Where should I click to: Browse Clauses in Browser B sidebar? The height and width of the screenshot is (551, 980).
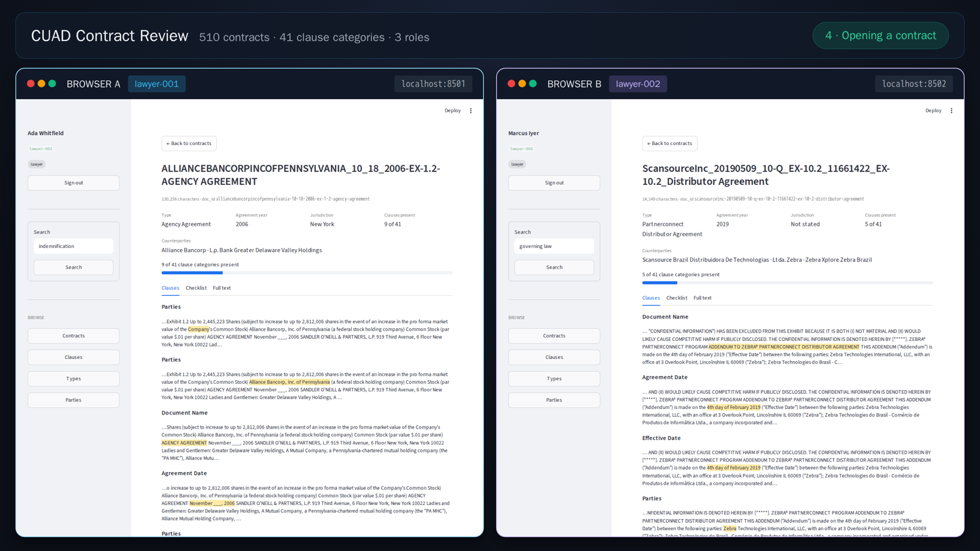[x=554, y=357]
